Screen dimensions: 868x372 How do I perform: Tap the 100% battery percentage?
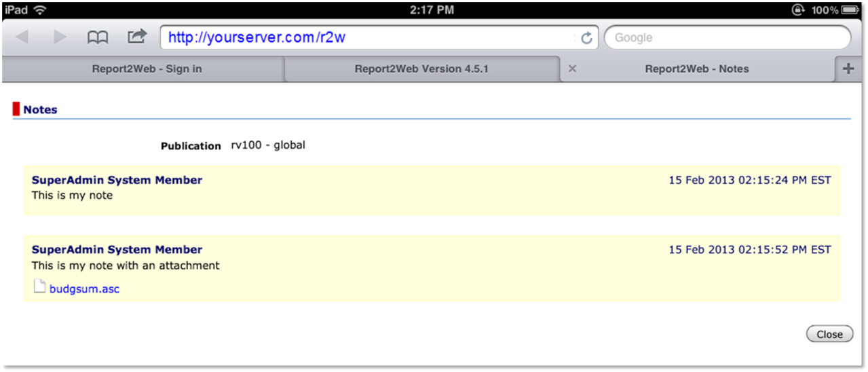(x=824, y=10)
